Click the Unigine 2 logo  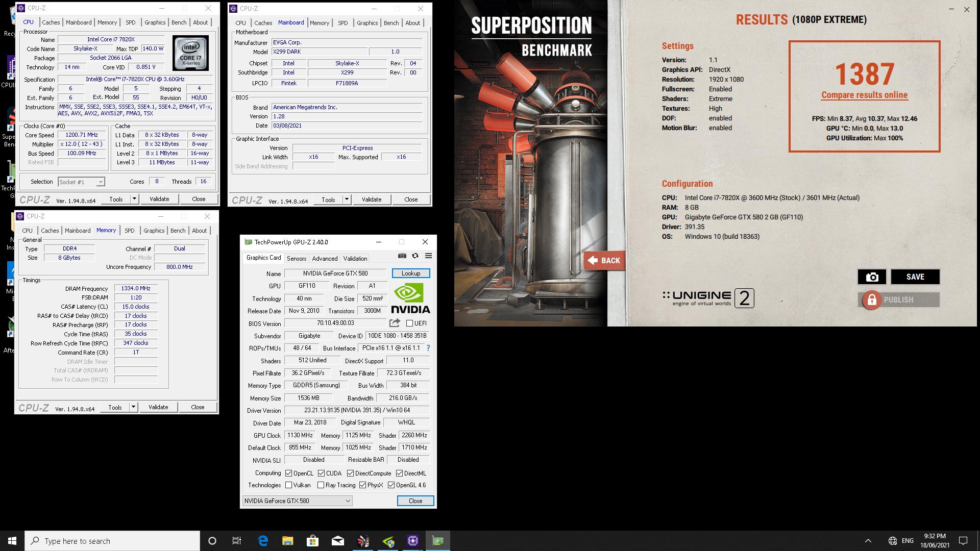coord(708,298)
